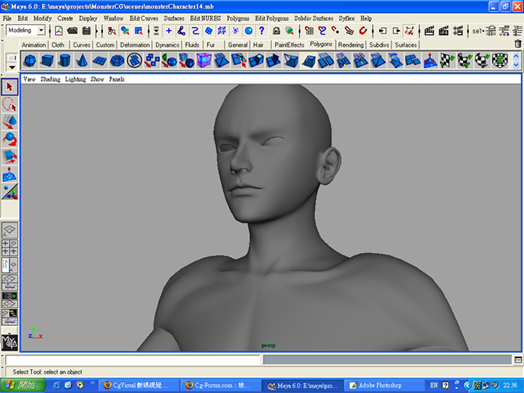Screen dimensions: 524x393
Task: Open the Syflex menu
Action: [347, 18]
